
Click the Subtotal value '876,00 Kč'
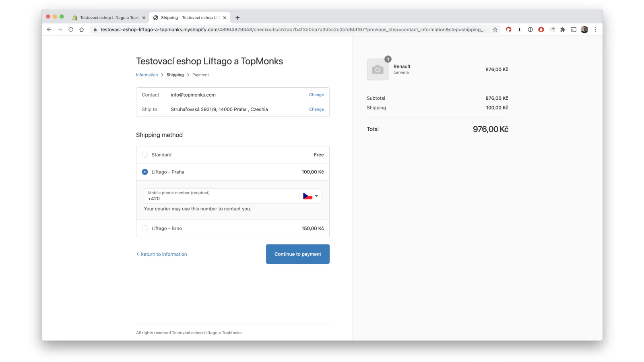click(x=497, y=98)
